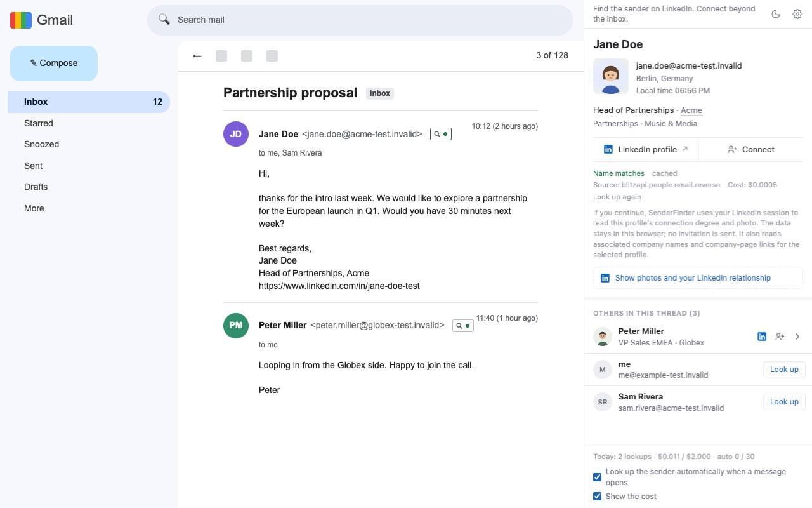
Task: Open Jane Doe's LinkedIn profile button
Action: (645, 150)
